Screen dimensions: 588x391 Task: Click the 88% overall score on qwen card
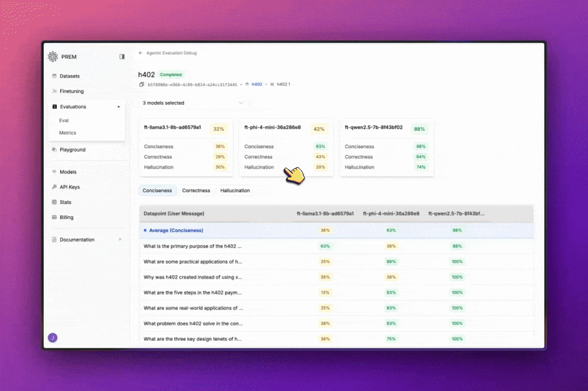pyautogui.click(x=419, y=129)
